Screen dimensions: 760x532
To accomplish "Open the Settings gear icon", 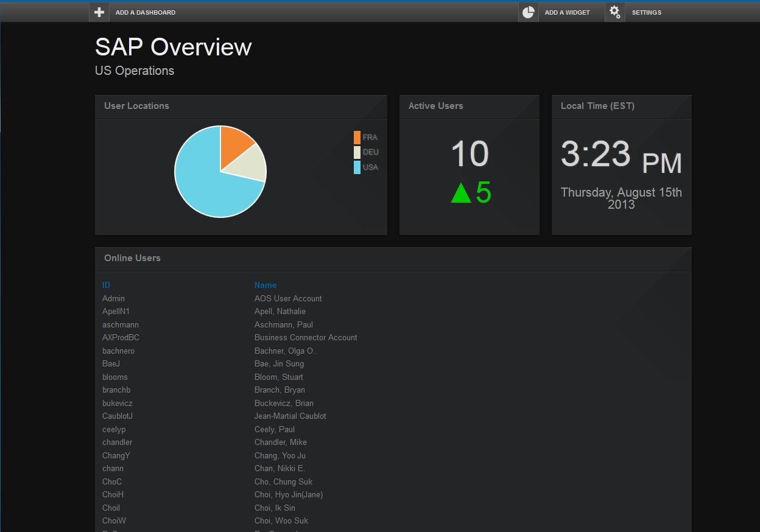I will [614, 12].
